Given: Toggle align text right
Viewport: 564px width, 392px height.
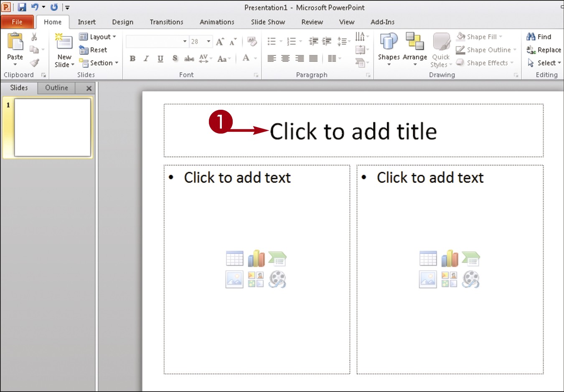Looking at the screenshot, I should tap(300, 58).
